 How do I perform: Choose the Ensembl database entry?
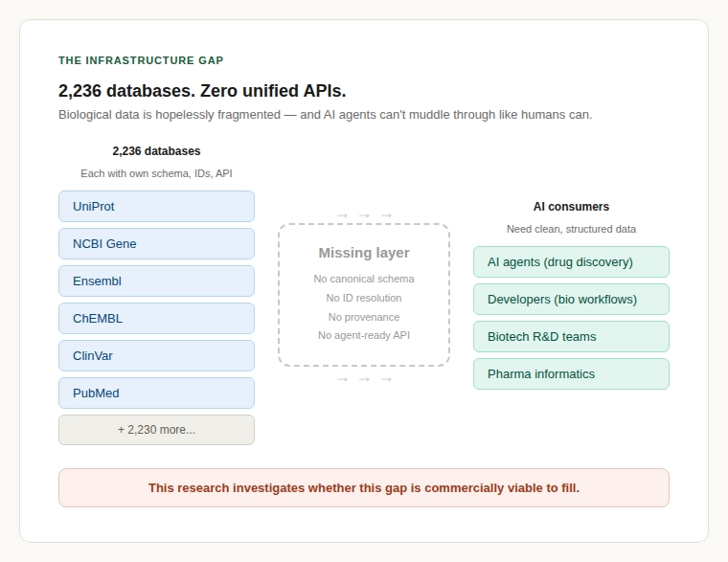(156, 281)
